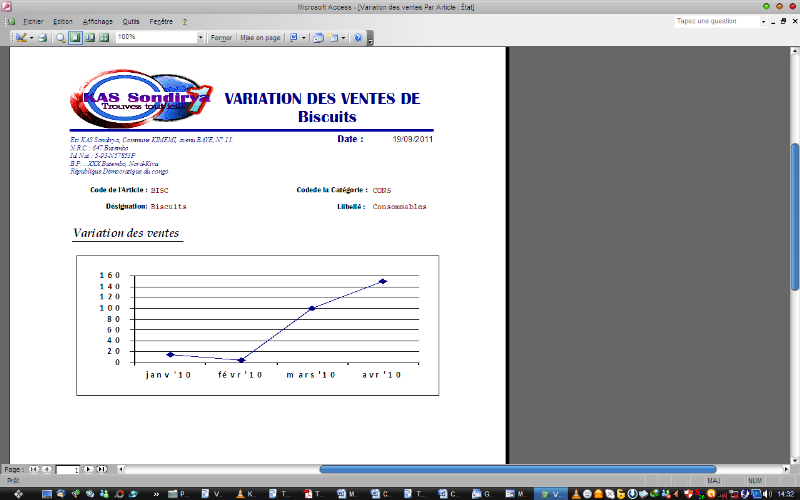This screenshot has height=500, width=800.
Task: Open the Edition menu
Action: coord(63,21)
